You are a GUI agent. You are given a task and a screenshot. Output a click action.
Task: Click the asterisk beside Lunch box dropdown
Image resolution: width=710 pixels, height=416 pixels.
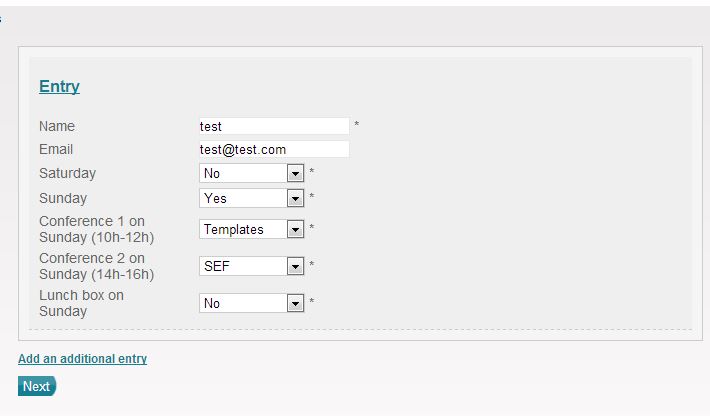pos(312,303)
